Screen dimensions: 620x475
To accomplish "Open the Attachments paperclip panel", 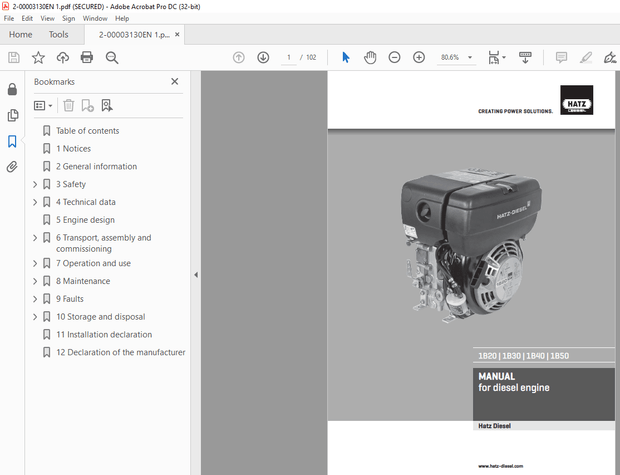I will click(x=12, y=167).
